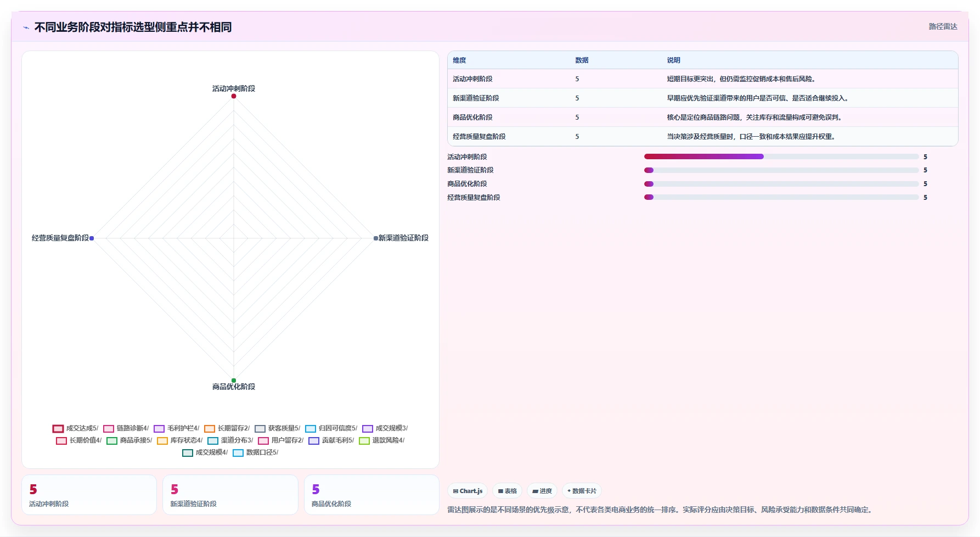Click the 商品优化阶段 progress bar
This screenshot has width=980, height=537.
(781, 184)
